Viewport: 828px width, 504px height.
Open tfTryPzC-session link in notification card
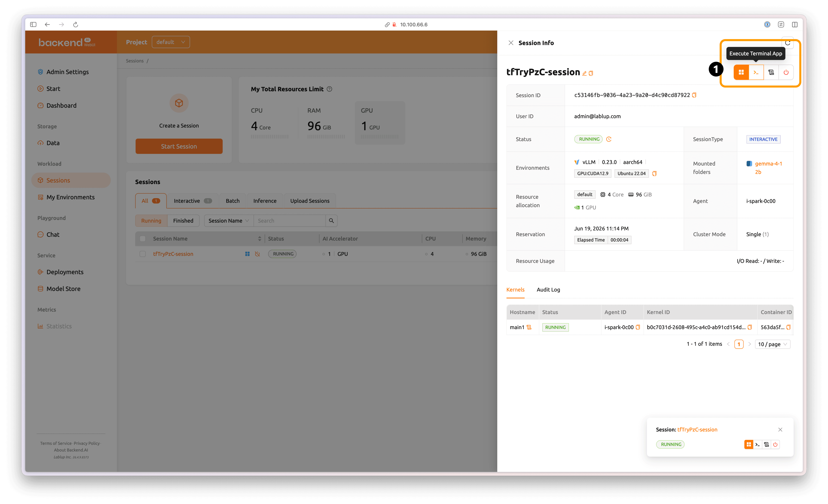point(697,430)
